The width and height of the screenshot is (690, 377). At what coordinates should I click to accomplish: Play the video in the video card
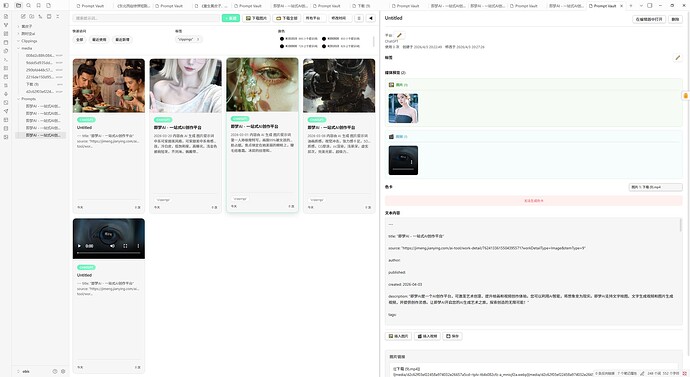pos(79,246)
